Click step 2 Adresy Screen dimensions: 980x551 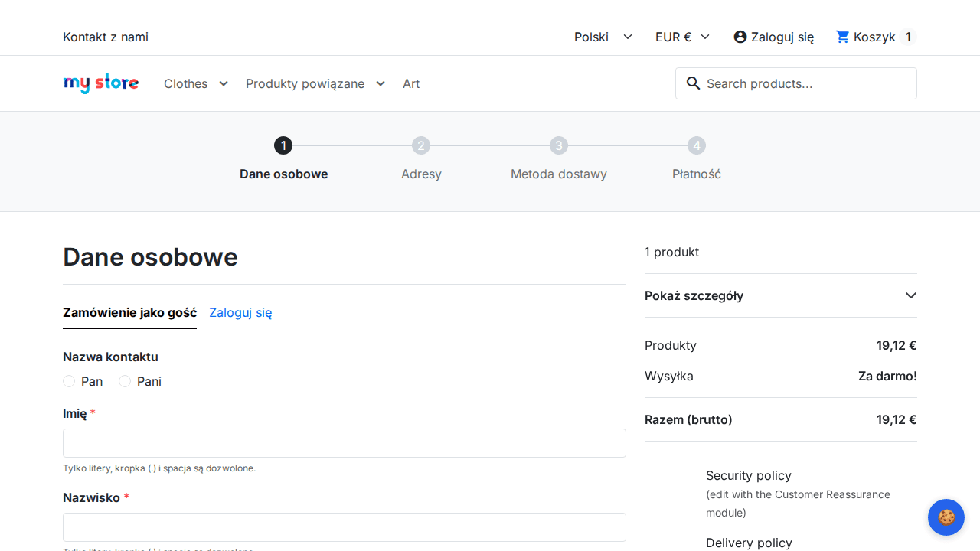[x=421, y=159]
